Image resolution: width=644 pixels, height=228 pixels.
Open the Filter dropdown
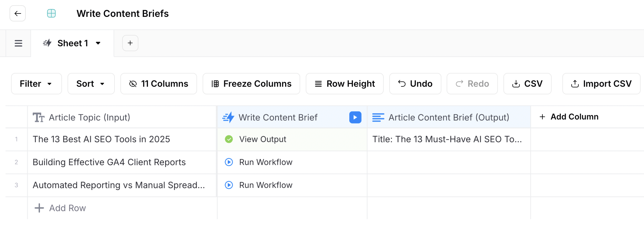(x=36, y=83)
